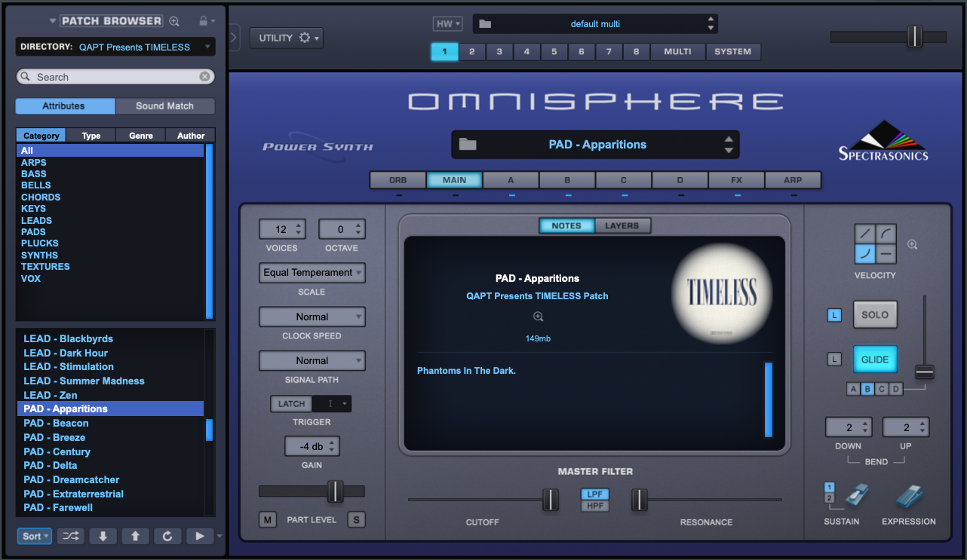Select the PADS category
This screenshot has width=967, height=560.
pos(110,232)
